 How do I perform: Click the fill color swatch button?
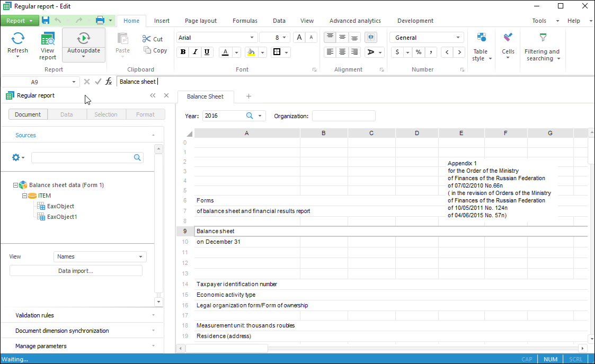pyautogui.click(x=251, y=52)
